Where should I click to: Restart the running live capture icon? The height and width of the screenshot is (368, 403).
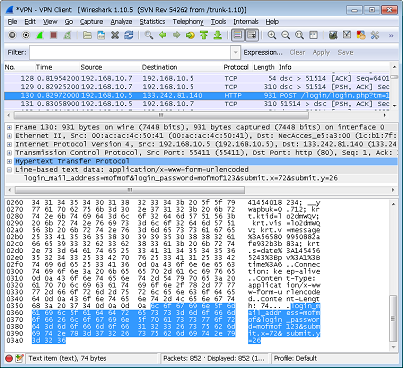(67, 35)
